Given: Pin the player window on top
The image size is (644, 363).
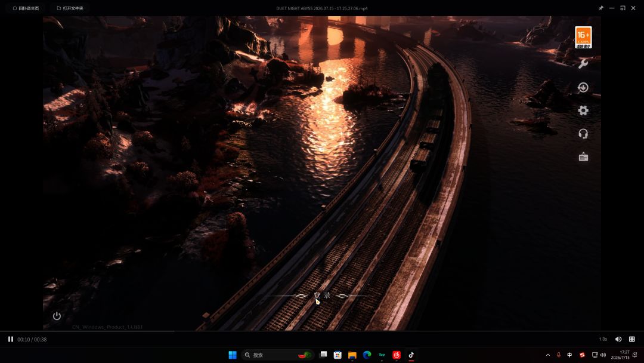Looking at the screenshot, I should point(601,8).
